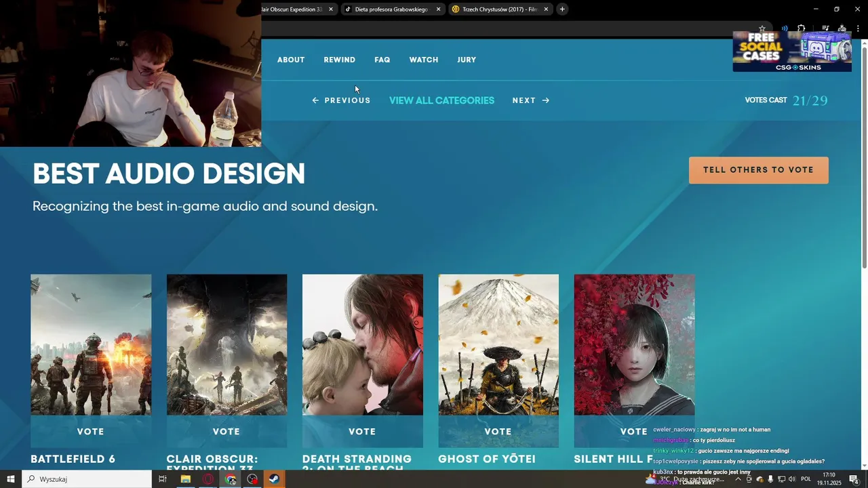The image size is (868, 488).
Task: Close the Clair Obscur: Expedition 33 tab
Action: coord(331,9)
